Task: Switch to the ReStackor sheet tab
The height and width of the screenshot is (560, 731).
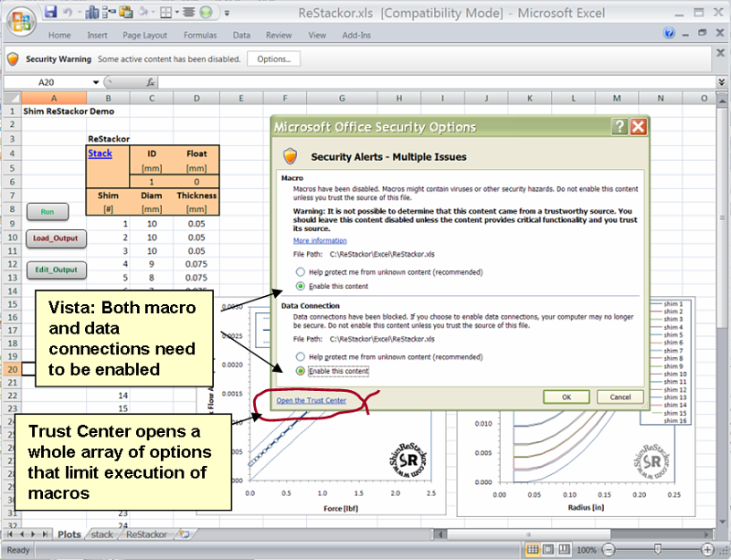Action: 146,534
